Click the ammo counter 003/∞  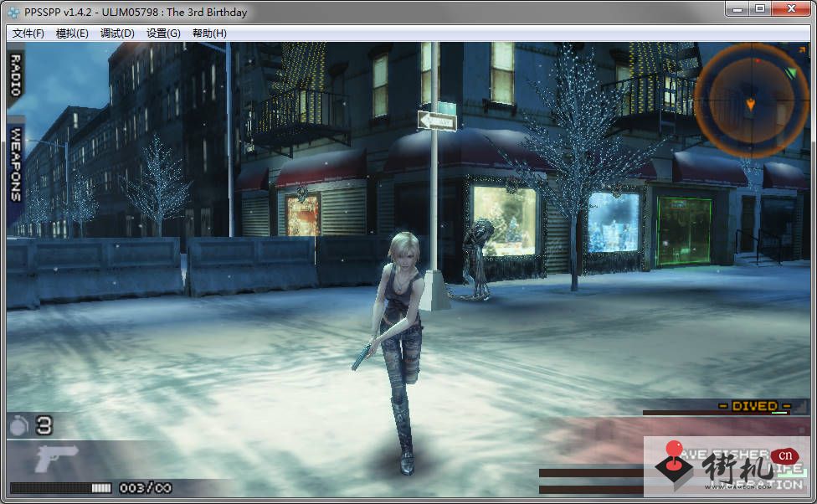point(146,488)
